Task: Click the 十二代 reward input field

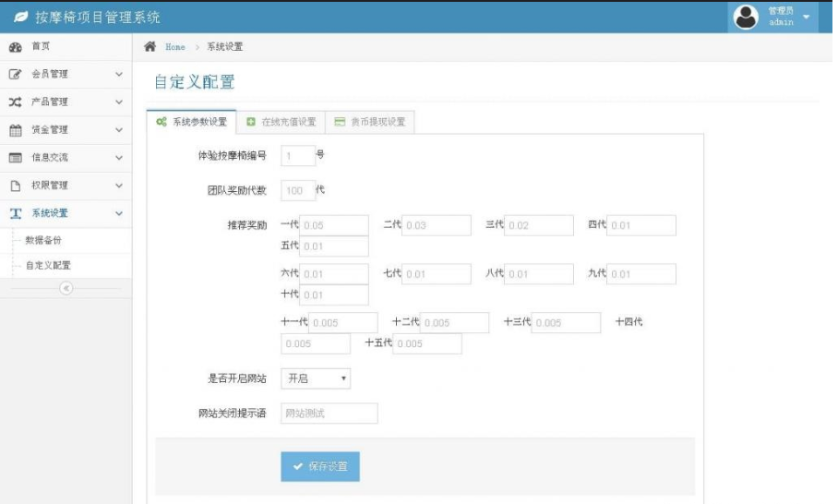Action: tap(454, 322)
